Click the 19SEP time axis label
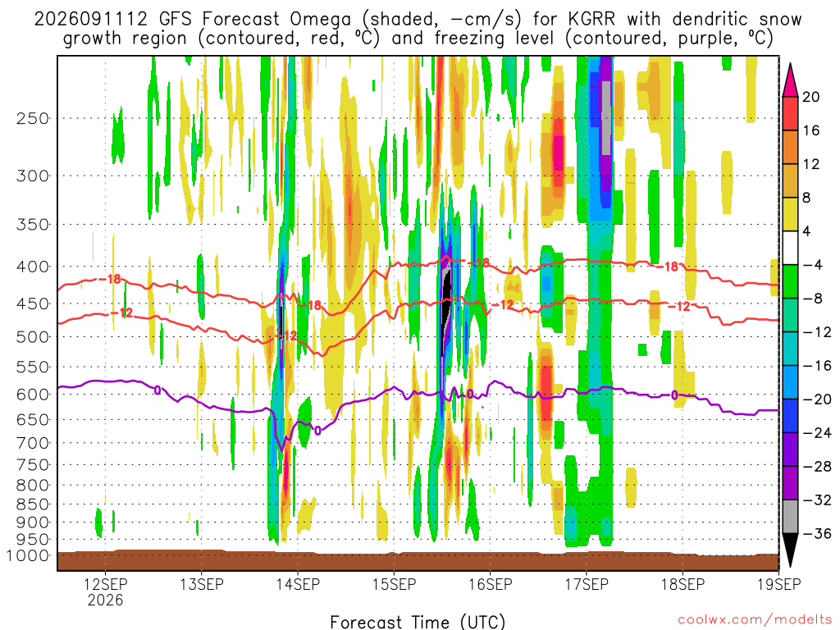This screenshot has width=840, height=630. (x=779, y=584)
